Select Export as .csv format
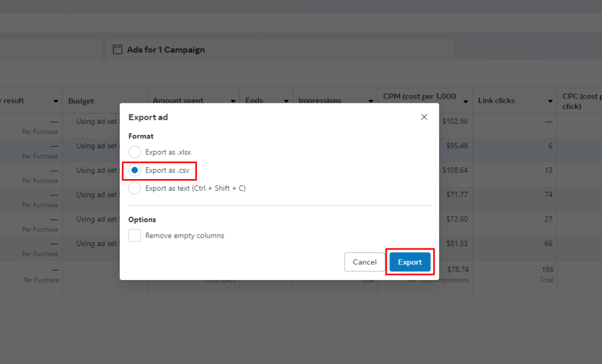This screenshot has width=602, height=364. [134, 171]
